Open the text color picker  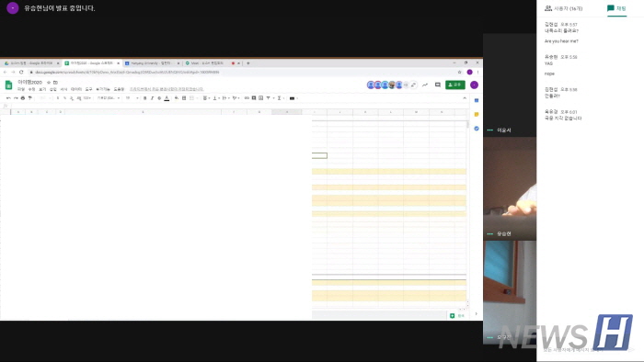coord(167,98)
